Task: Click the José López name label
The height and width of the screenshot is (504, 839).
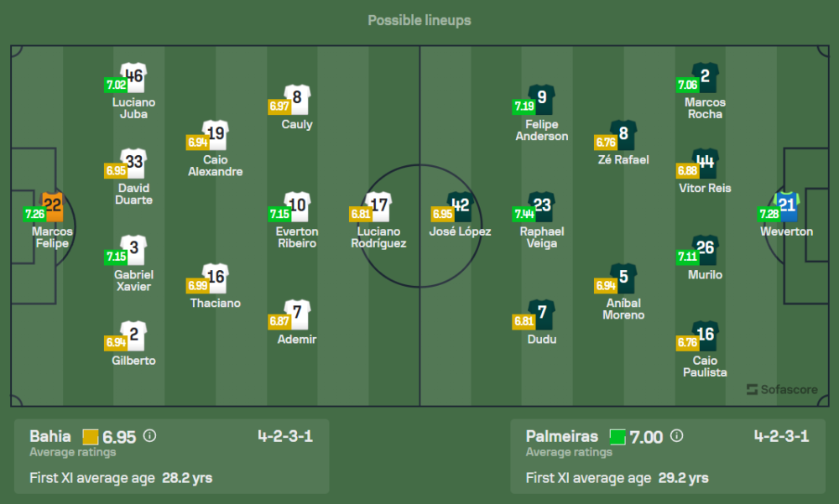Action: [x=460, y=231]
